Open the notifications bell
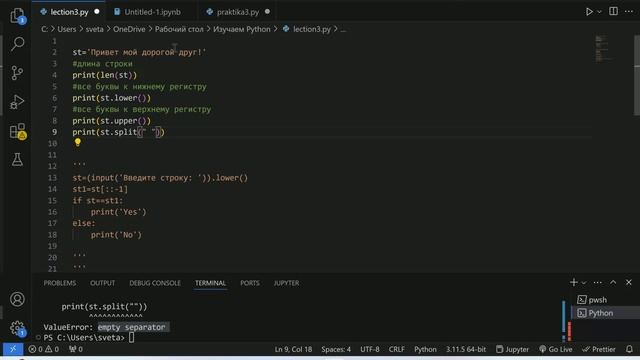The image size is (640, 360). click(629, 349)
